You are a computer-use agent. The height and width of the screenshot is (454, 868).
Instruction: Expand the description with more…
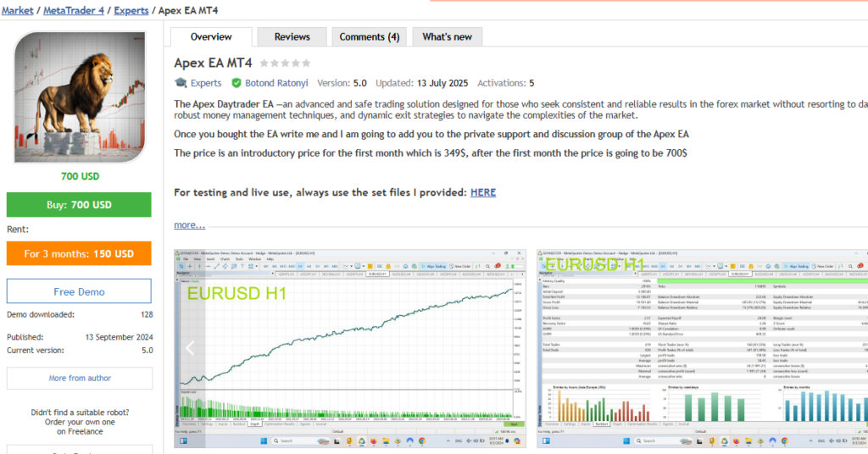pyautogui.click(x=189, y=225)
